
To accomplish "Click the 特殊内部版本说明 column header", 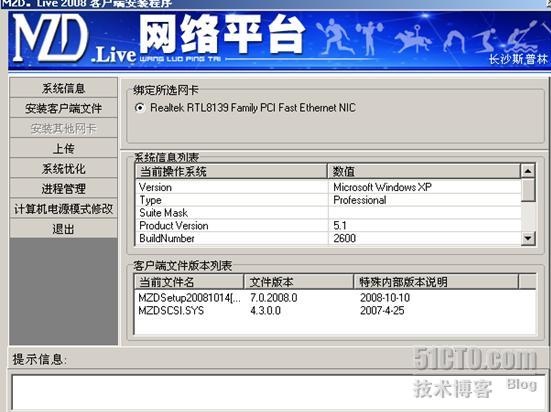I will coord(436,282).
